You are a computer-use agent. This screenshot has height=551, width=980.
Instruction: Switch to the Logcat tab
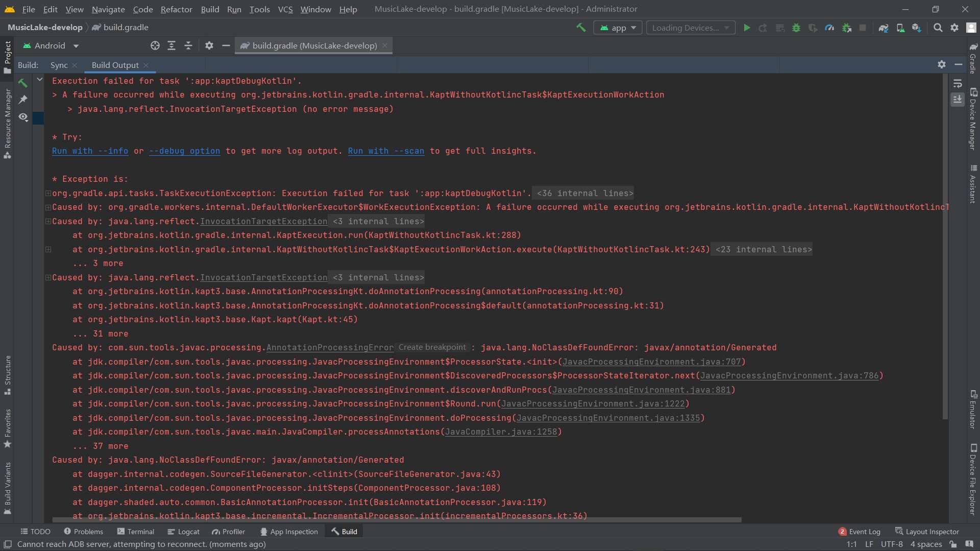pos(189,532)
